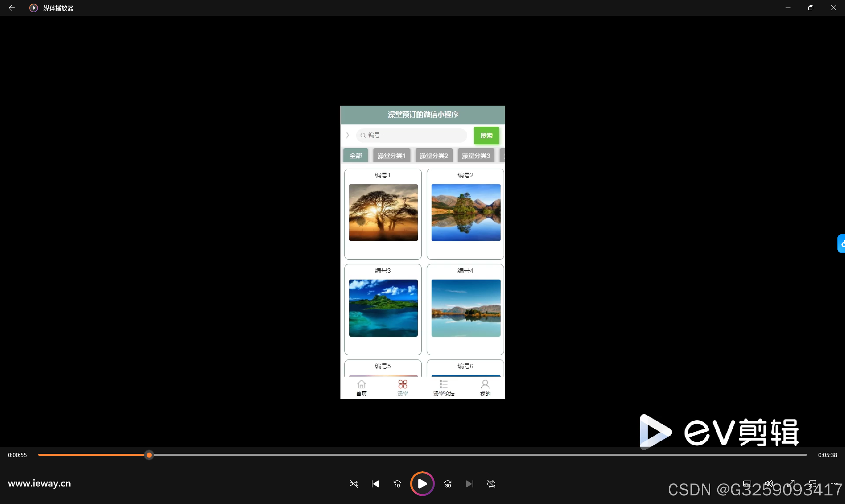Toggle the repeat loop icon
This screenshot has height=504, width=845.
[x=491, y=484]
